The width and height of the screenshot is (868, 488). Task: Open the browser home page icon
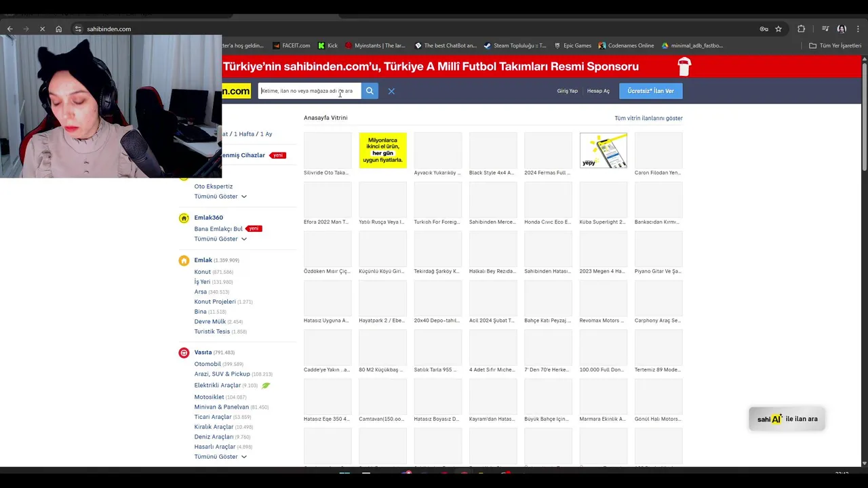tap(59, 29)
